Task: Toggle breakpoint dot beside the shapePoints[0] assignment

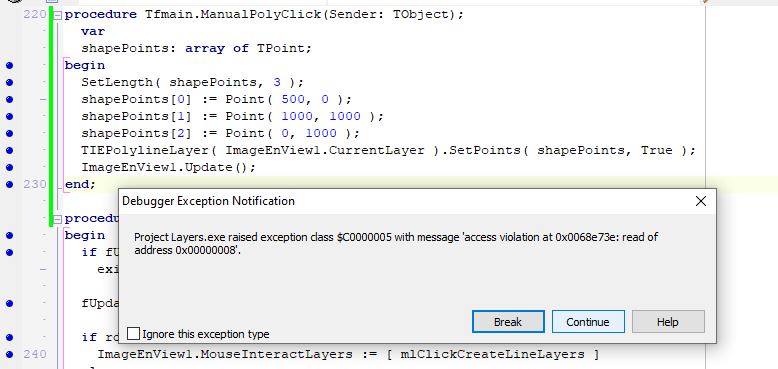Action: pos(9,99)
